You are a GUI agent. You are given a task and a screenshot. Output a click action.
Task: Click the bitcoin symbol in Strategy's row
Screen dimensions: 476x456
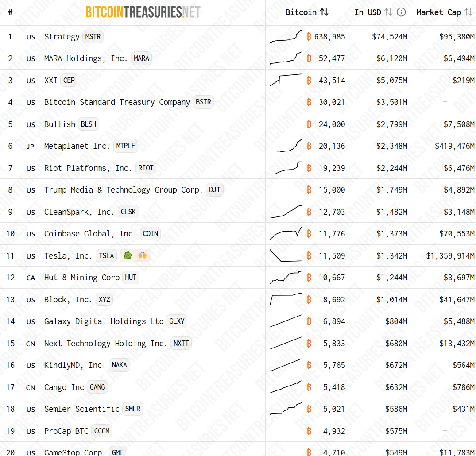(x=309, y=36)
